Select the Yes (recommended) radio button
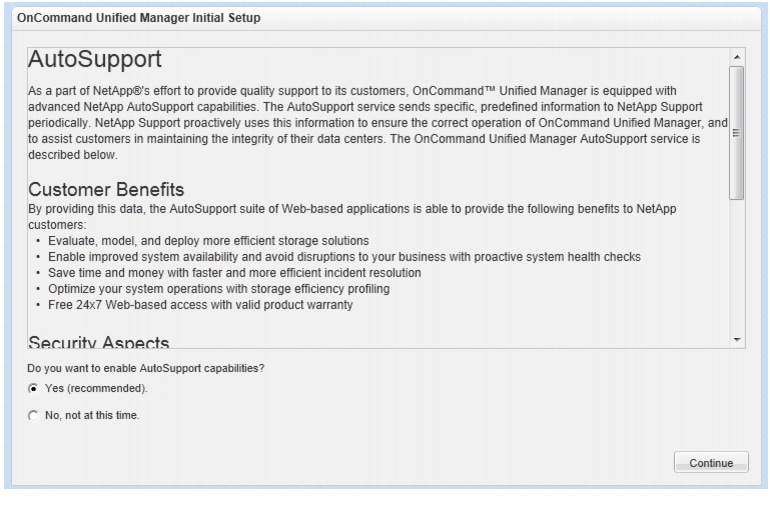The image size is (770, 516). [33, 388]
